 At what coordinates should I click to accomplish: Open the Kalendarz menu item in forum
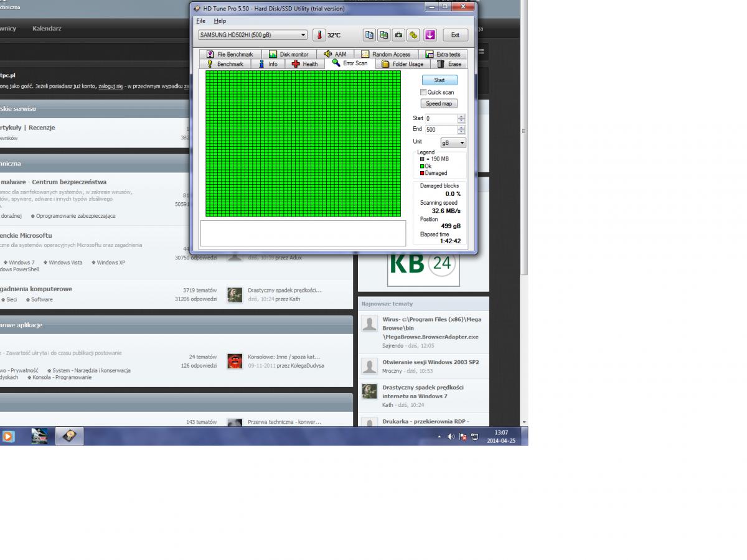point(47,29)
